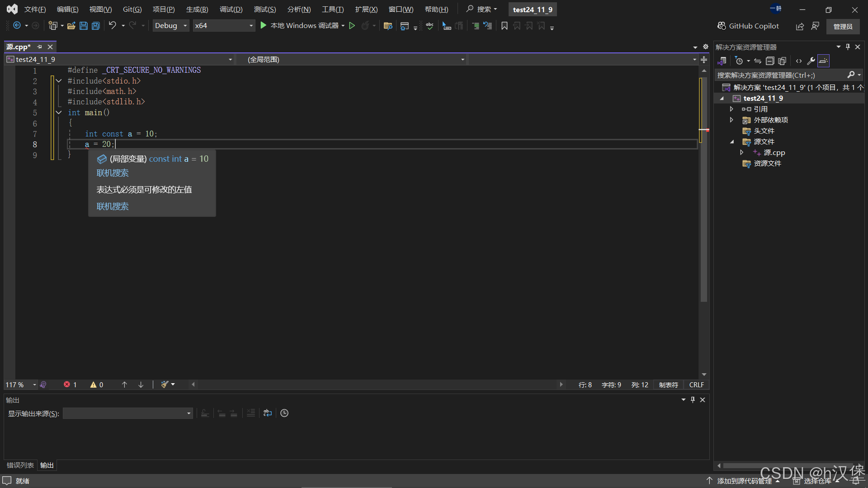Click the Save All toolbar icon
Viewport: 868px width, 488px height.
[x=96, y=26]
